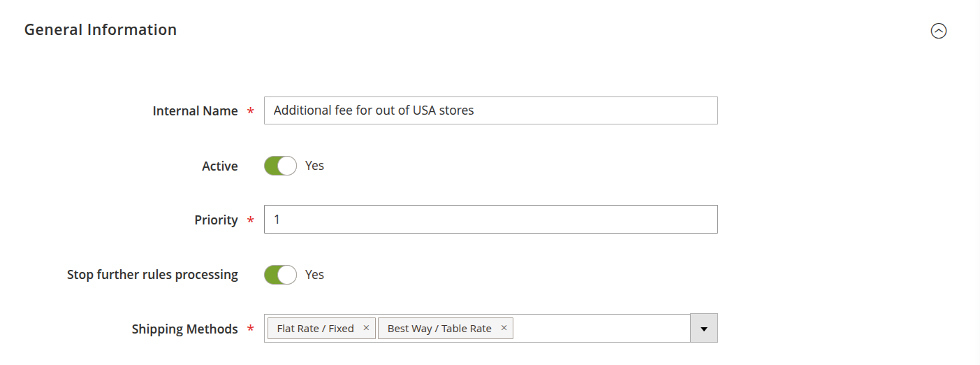
Task: Click the Yes text beside Active toggle
Action: pyautogui.click(x=314, y=166)
